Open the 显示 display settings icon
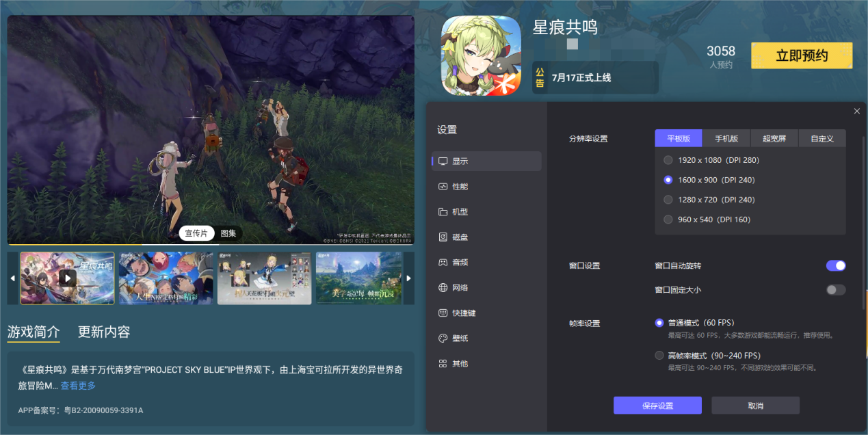This screenshot has width=868, height=435. coord(443,161)
